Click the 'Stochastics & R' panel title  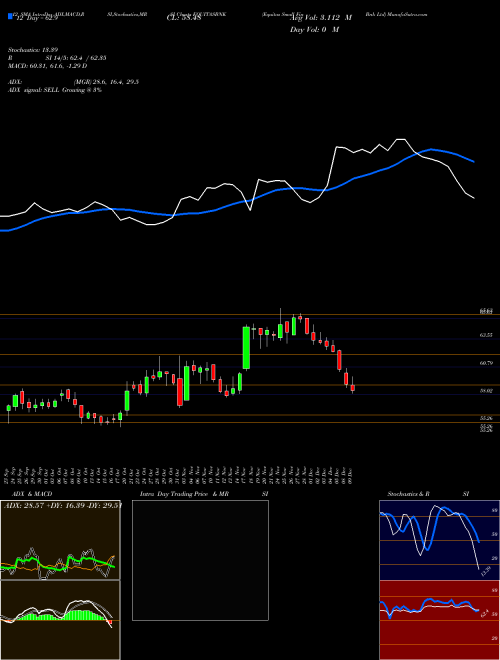pos(408,494)
